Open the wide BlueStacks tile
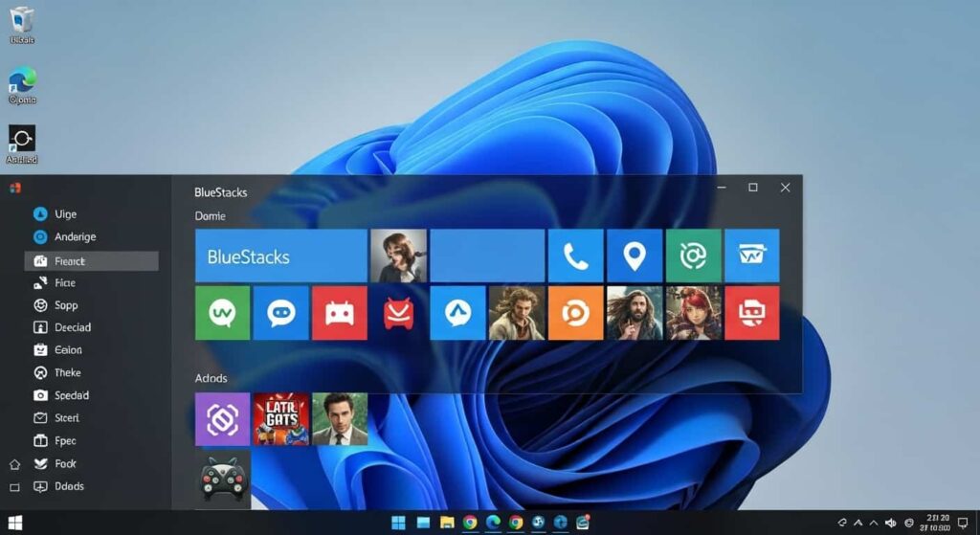 point(281,256)
